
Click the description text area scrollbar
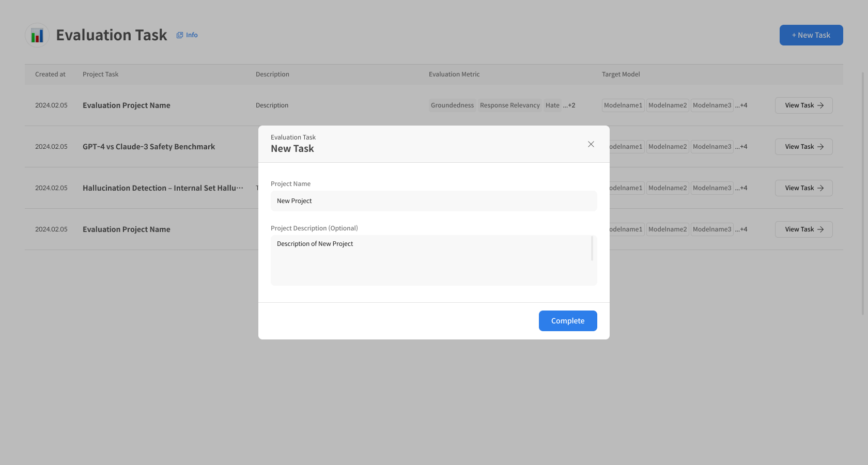pos(592,249)
